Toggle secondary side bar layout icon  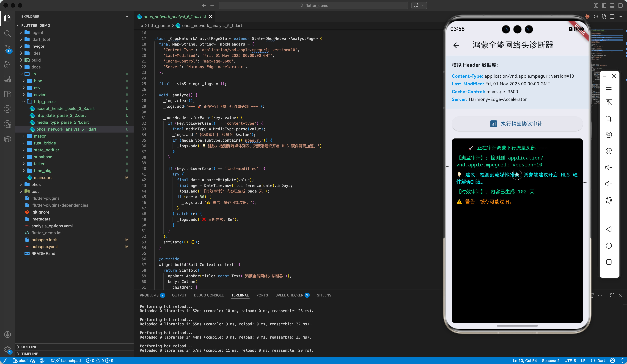[620, 5]
